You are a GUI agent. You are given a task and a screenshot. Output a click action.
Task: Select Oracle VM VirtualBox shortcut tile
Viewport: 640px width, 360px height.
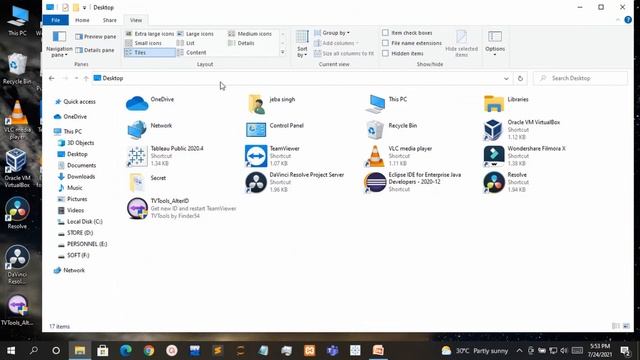tap(522, 130)
